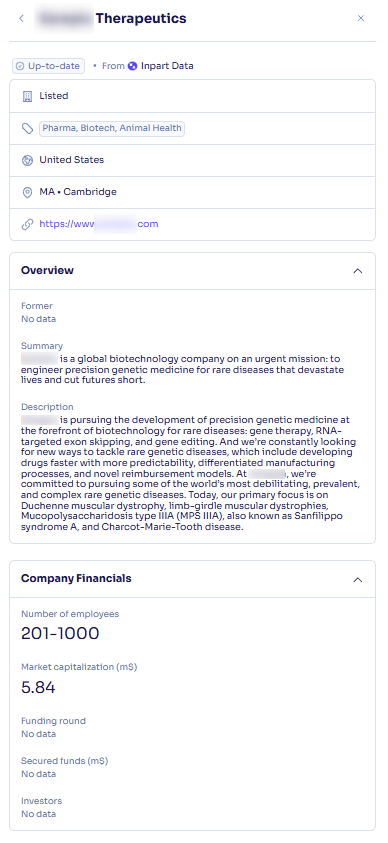Screen dimensions: 388x843
Task: Open the company website link
Action: click(x=99, y=224)
